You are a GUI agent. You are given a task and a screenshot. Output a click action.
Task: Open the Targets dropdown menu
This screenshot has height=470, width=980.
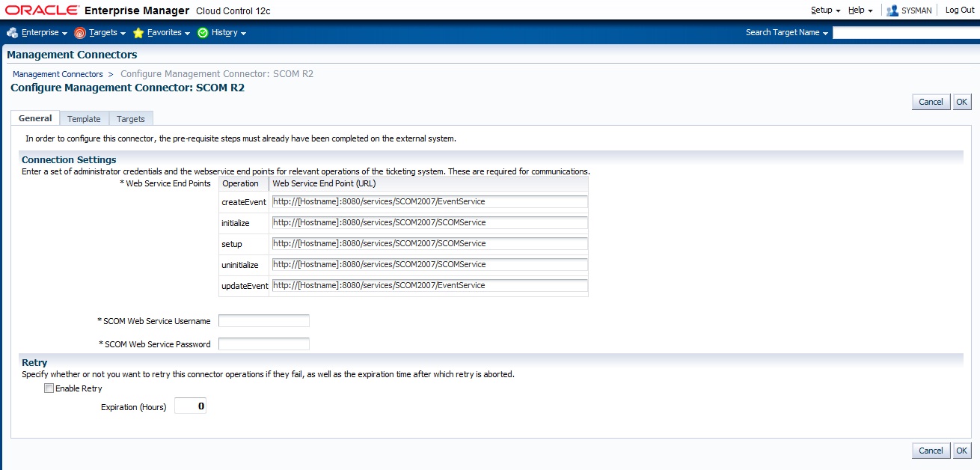[107, 33]
